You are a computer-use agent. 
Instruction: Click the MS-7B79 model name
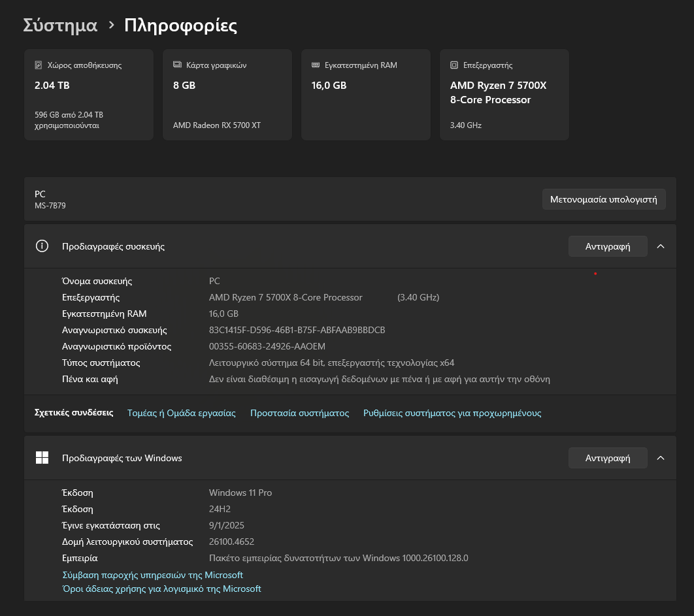tap(50, 206)
